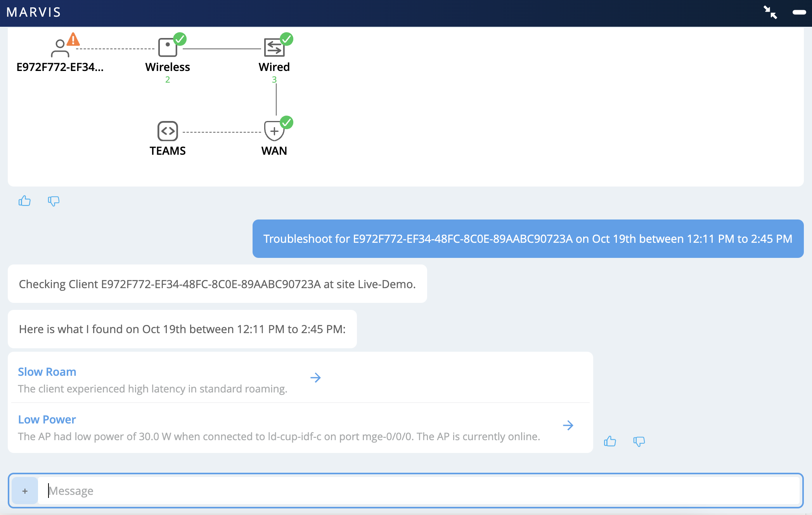Select the Wired switch icon
Viewport: 812px width, 515px height.
click(x=274, y=48)
